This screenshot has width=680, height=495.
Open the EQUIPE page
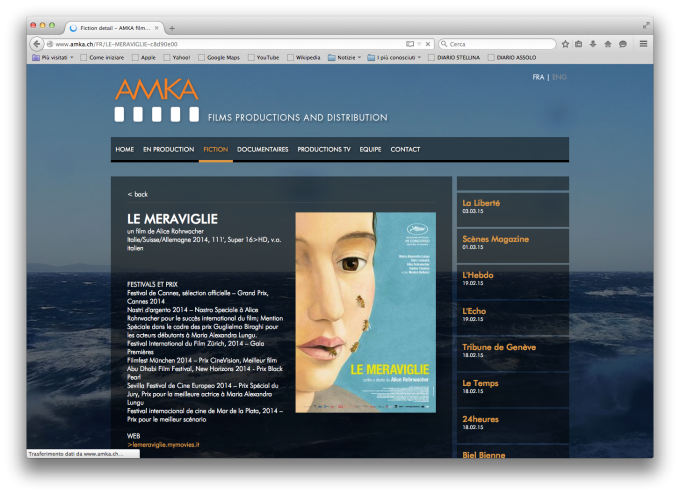370,149
